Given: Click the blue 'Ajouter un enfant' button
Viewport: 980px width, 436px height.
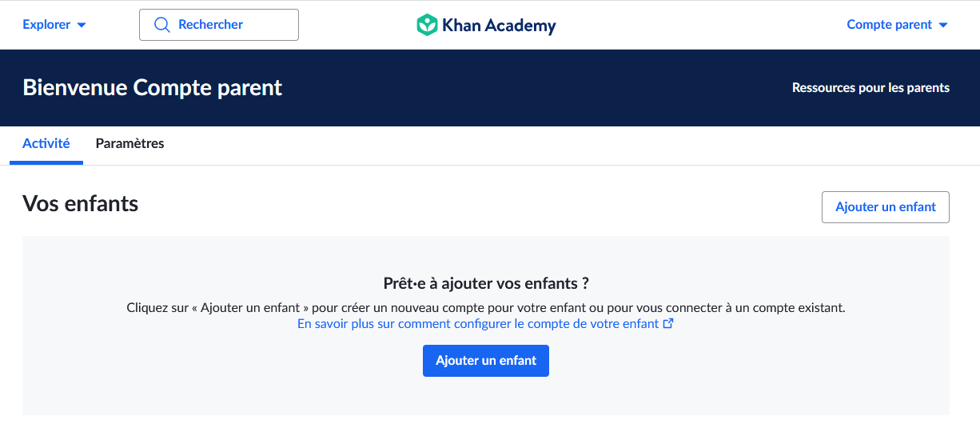Looking at the screenshot, I should [486, 361].
